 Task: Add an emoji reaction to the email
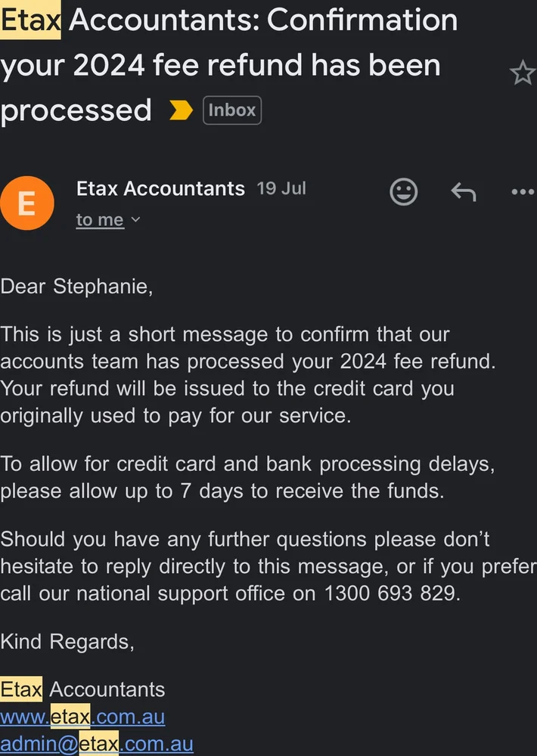point(403,191)
